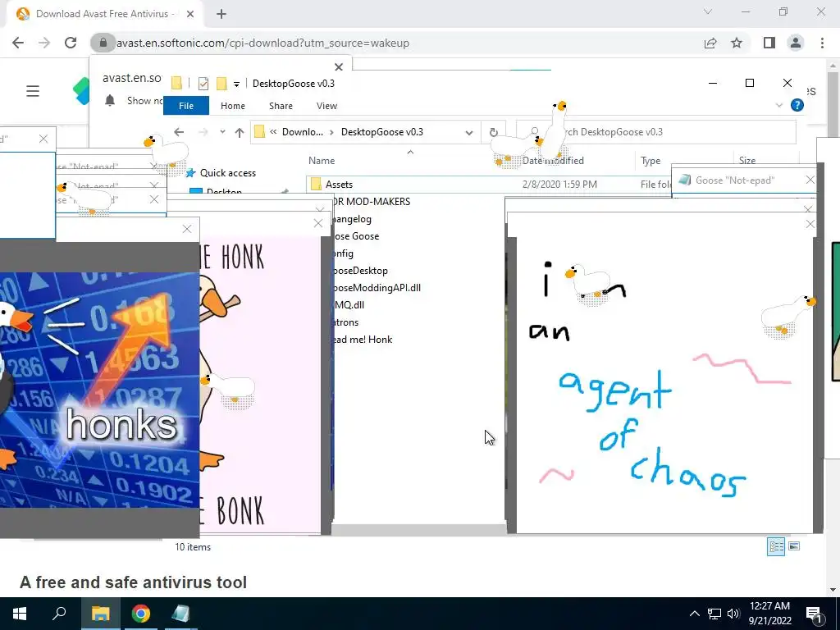This screenshot has width=840, height=630.
Task: Click Properties icon in Explorer quick toolbar
Action: (203, 84)
